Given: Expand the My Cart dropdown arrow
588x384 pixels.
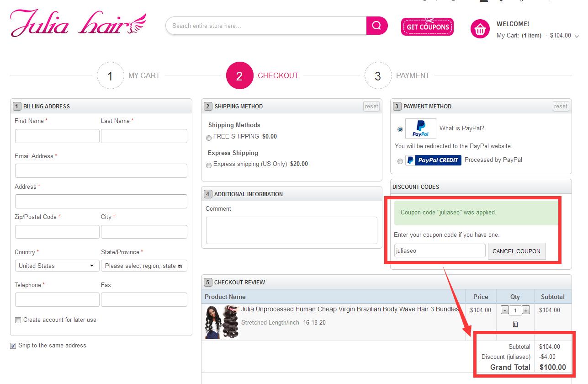Looking at the screenshot, I should tap(577, 36).
